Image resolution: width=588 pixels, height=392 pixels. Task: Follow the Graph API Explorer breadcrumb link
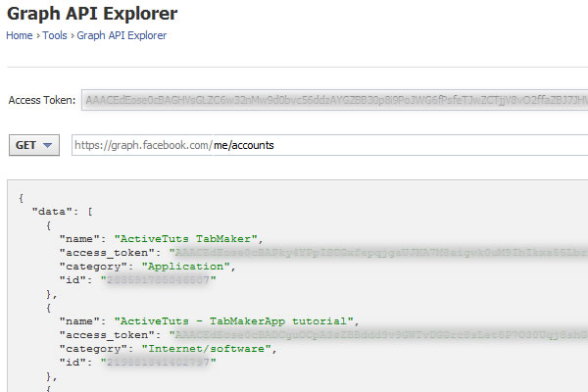click(122, 35)
